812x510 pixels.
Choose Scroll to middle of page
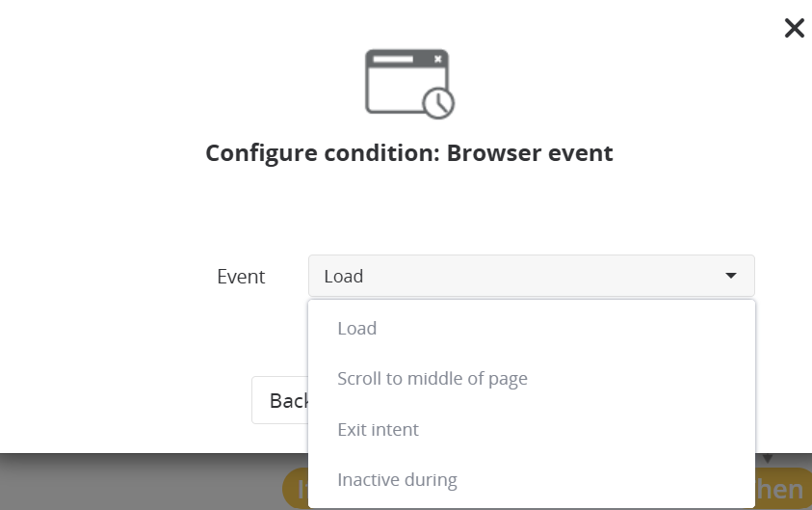tap(432, 379)
